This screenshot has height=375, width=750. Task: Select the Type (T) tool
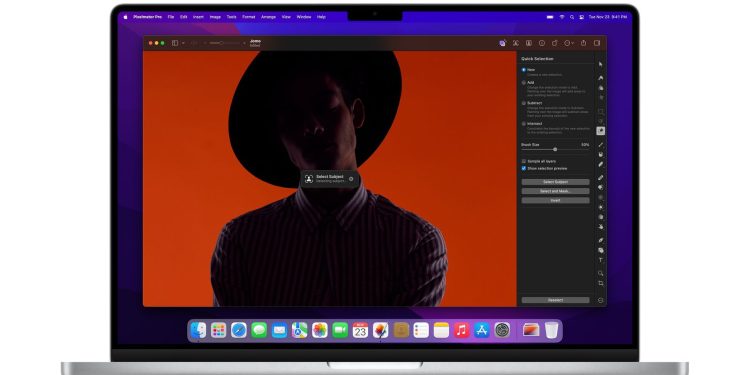(x=601, y=260)
